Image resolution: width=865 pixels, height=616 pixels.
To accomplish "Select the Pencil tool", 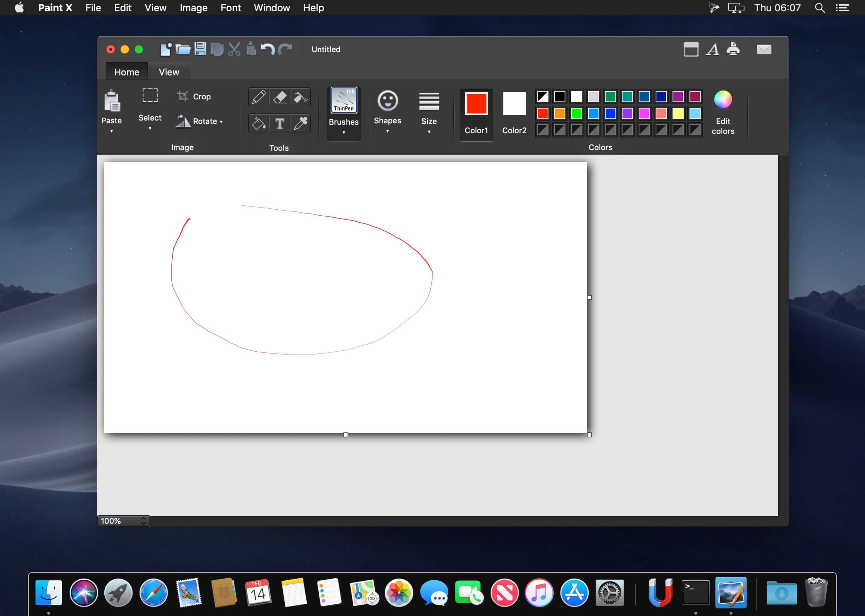I will (259, 98).
